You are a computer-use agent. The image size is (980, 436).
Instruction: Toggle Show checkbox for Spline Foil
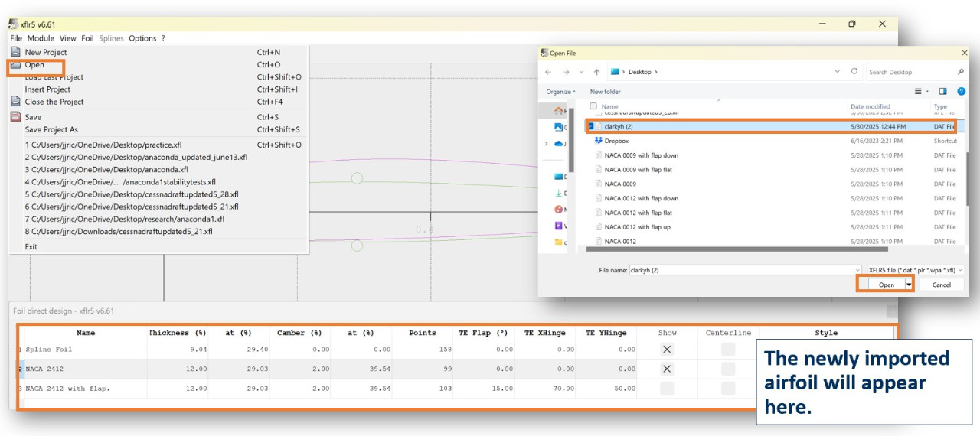667,349
